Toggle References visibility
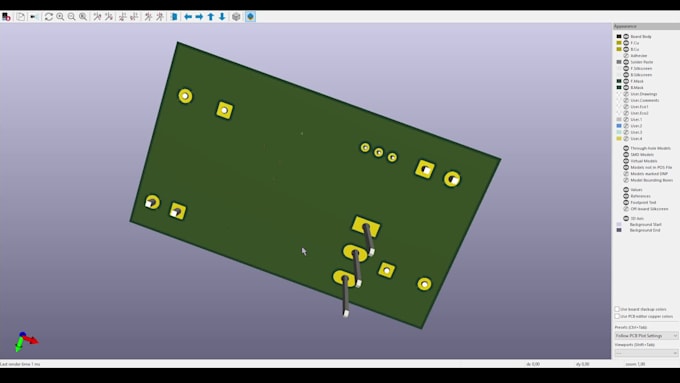This screenshot has height=383, width=680. click(x=626, y=196)
